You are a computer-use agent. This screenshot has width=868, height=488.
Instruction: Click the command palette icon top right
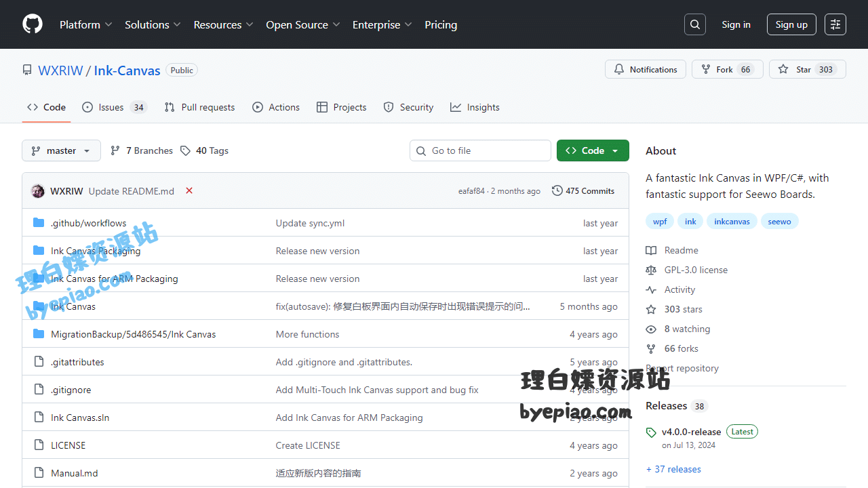pyautogui.click(x=835, y=24)
